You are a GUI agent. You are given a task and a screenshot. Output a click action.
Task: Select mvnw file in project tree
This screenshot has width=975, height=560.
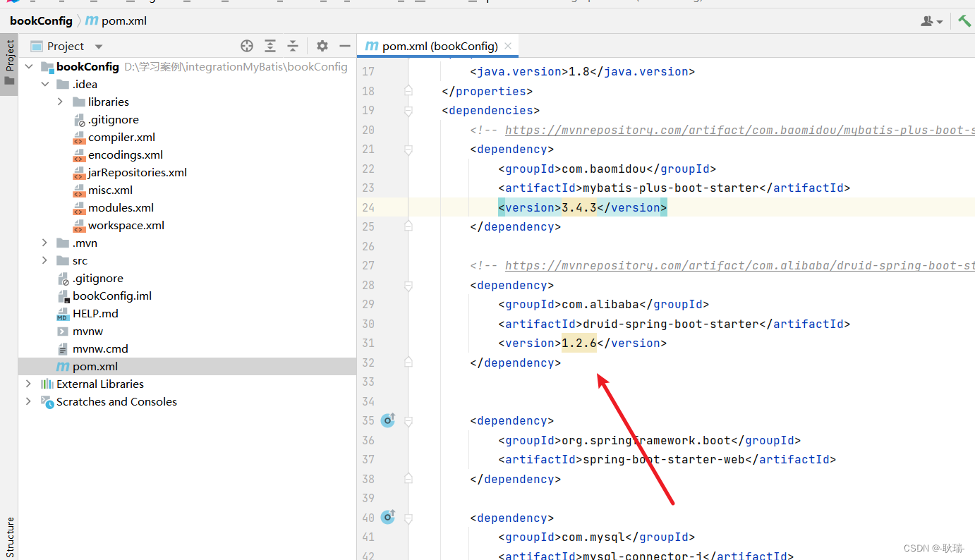tap(87, 331)
